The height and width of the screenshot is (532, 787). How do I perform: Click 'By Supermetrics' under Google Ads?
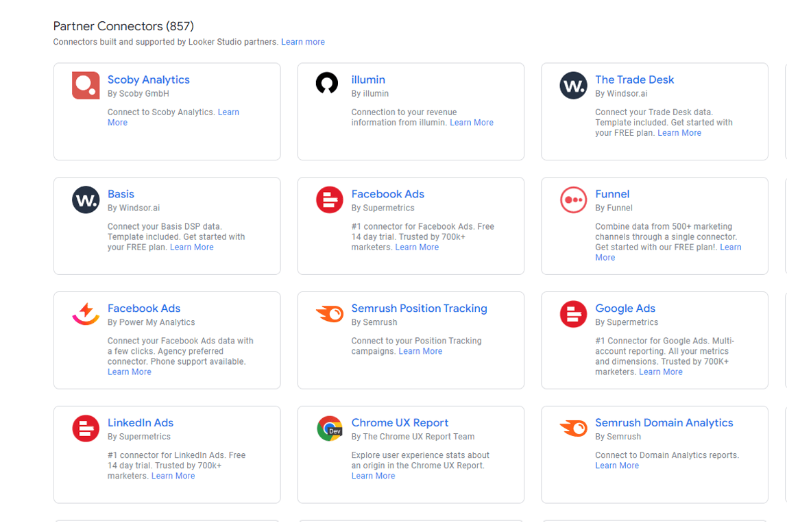point(627,323)
